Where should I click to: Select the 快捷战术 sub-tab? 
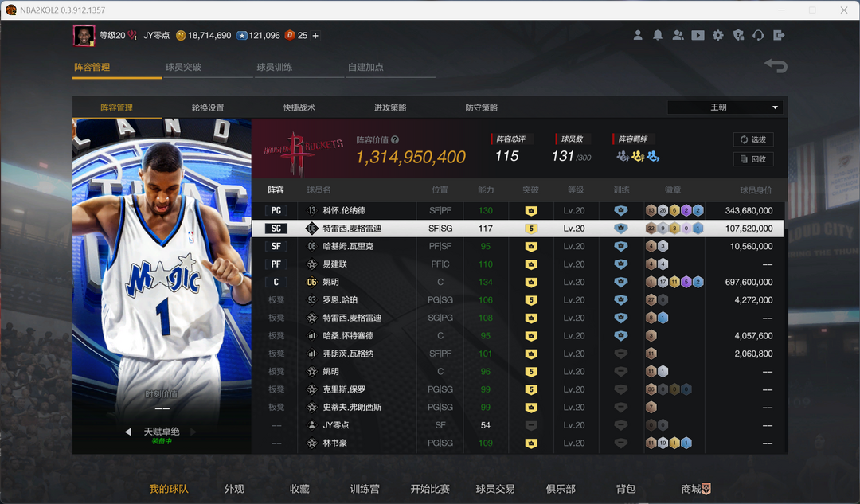click(x=299, y=107)
